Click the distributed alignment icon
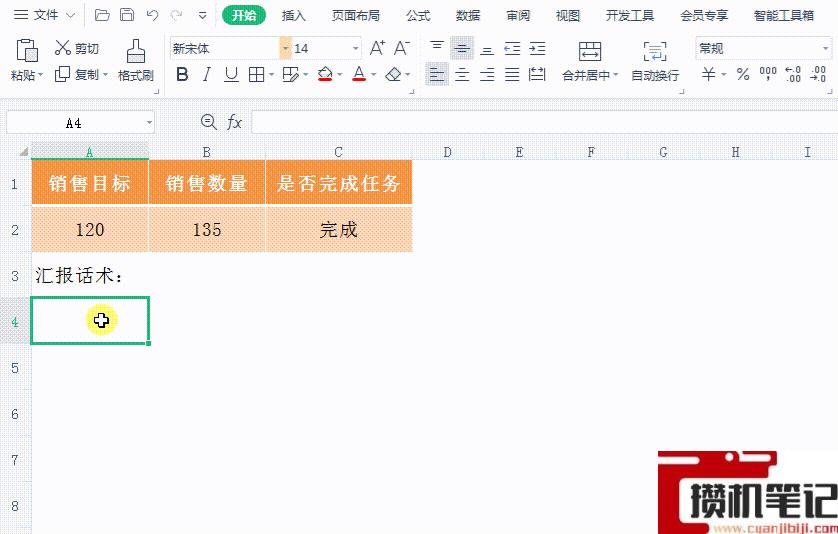Viewport: 838px width, 534px height. click(537, 74)
